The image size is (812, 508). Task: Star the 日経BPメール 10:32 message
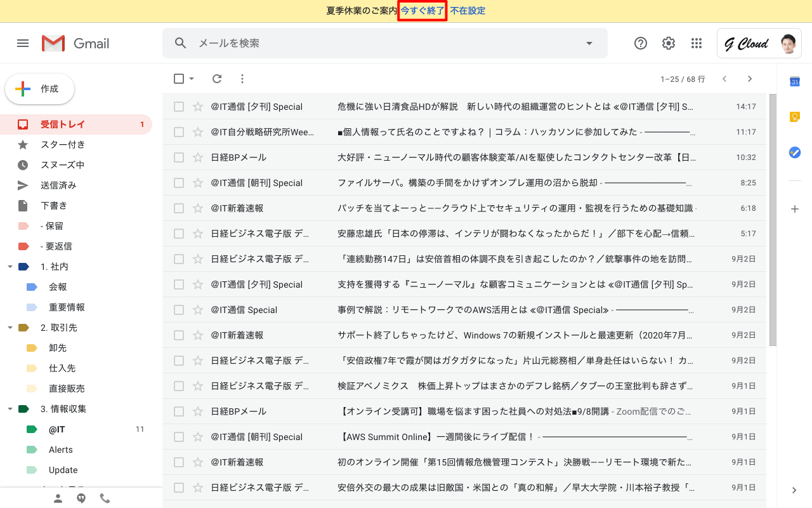pyautogui.click(x=198, y=157)
